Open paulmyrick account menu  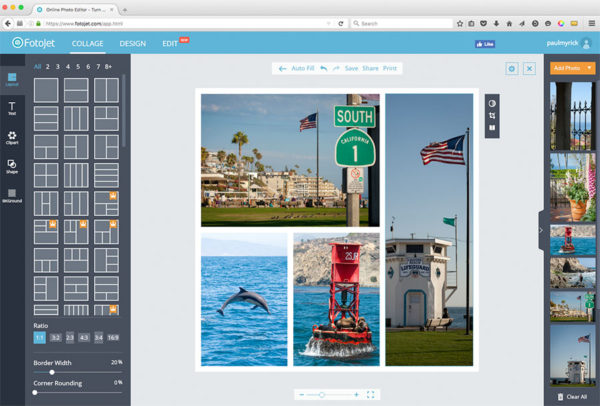569,43
